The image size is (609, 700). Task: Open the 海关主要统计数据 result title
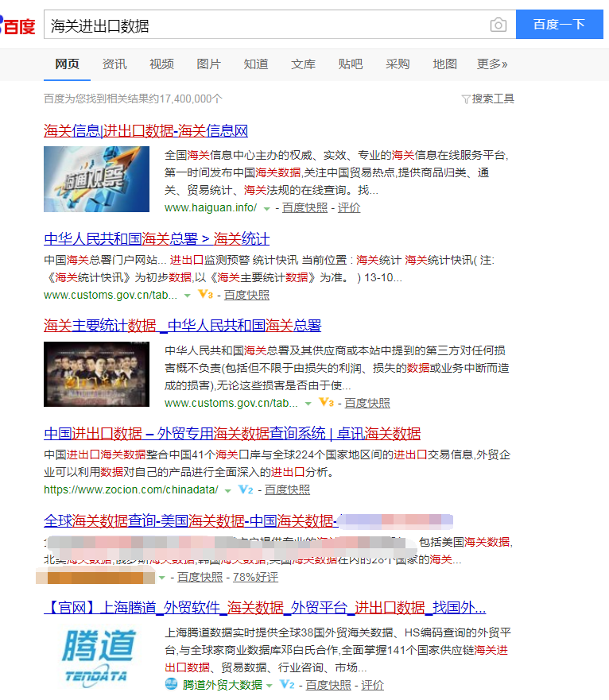pyautogui.click(x=183, y=326)
